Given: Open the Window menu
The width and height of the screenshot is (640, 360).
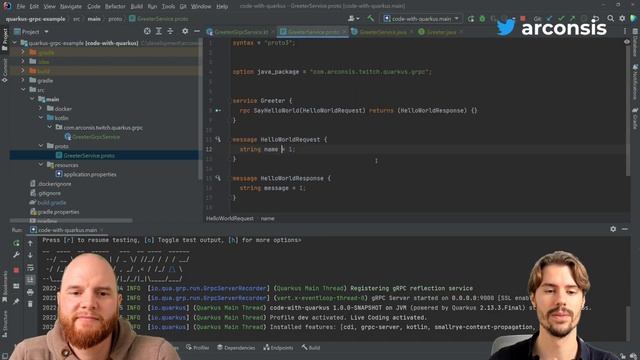Looking at the screenshot, I should (x=201, y=7).
